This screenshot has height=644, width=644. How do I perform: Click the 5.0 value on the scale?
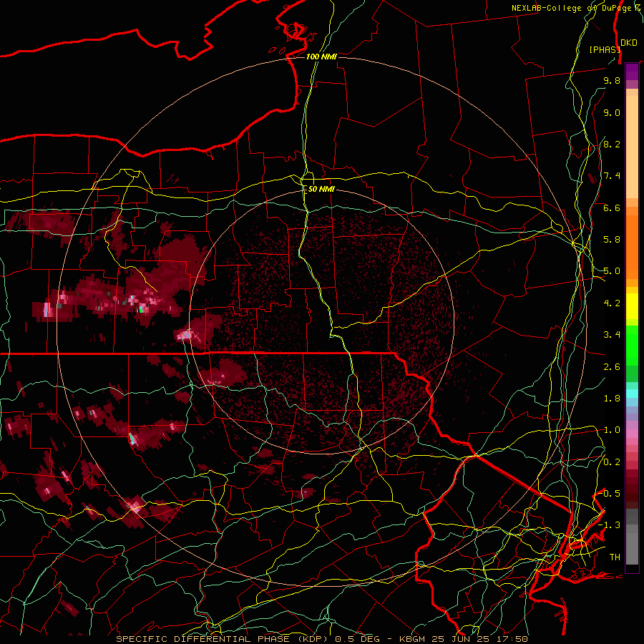[x=612, y=271]
